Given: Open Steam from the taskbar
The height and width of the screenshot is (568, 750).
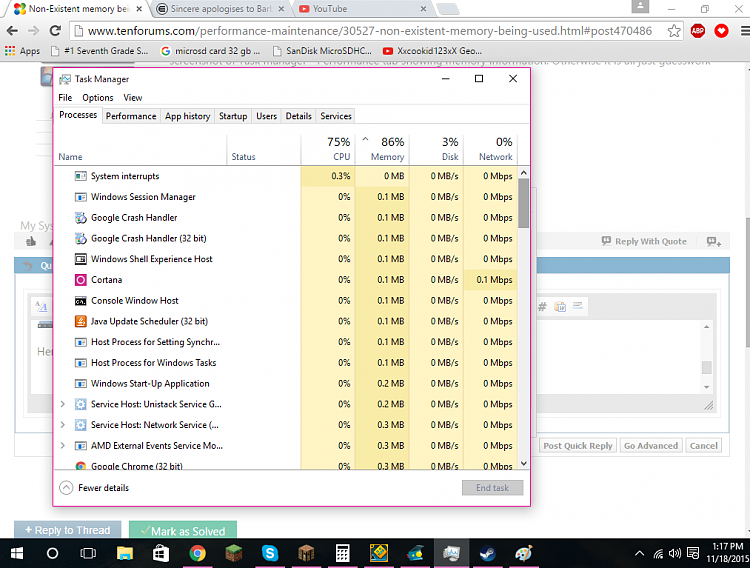Looking at the screenshot, I should (x=487, y=554).
